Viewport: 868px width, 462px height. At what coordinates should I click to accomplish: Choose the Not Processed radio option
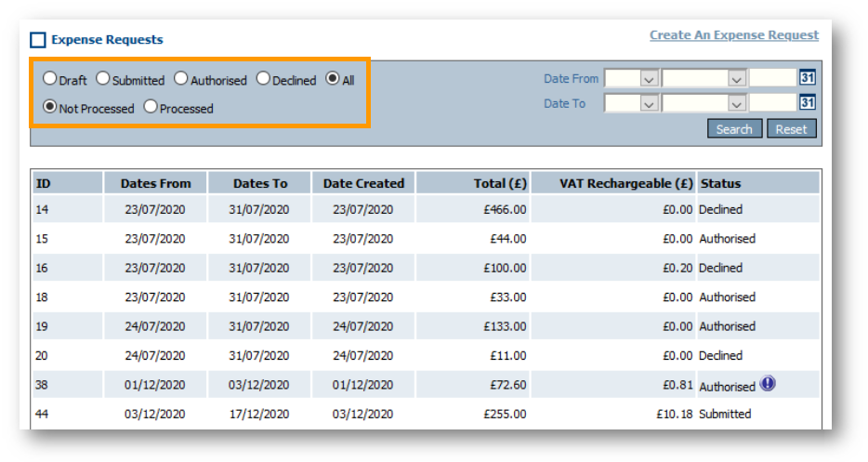point(50,106)
